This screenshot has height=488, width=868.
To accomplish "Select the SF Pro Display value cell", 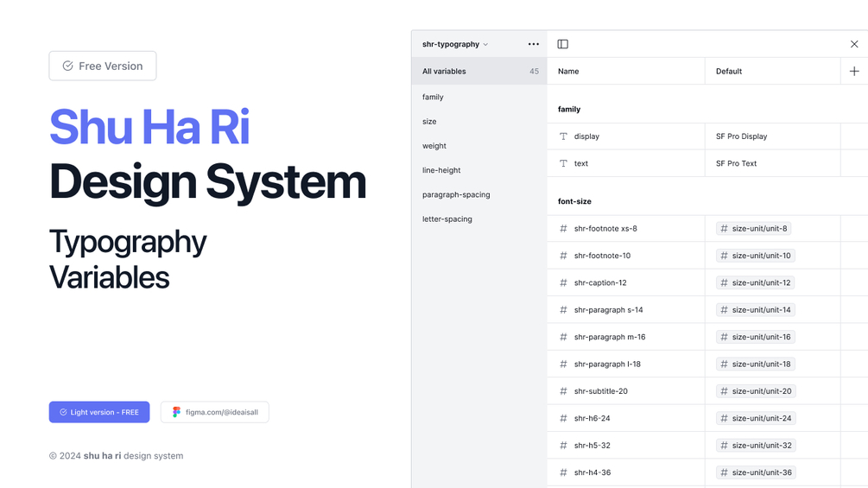I will click(773, 136).
